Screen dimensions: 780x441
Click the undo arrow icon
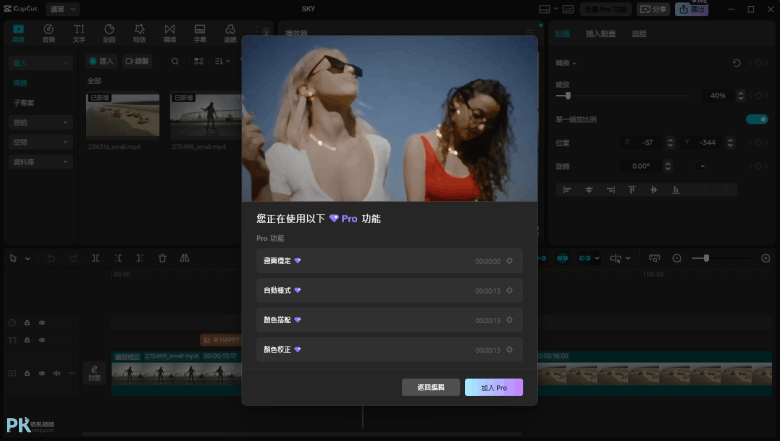(51, 258)
